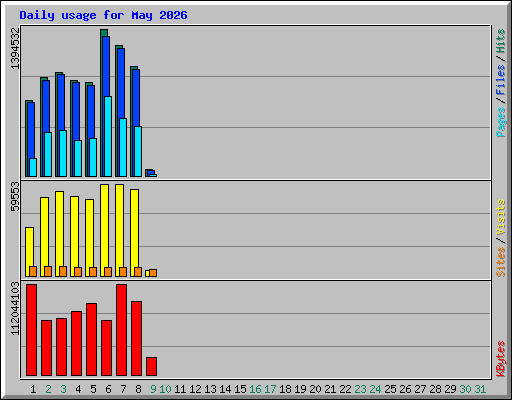Click day 3 on the x-axis
The width and height of the screenshot is (512, 400).
tap(63, 389)
